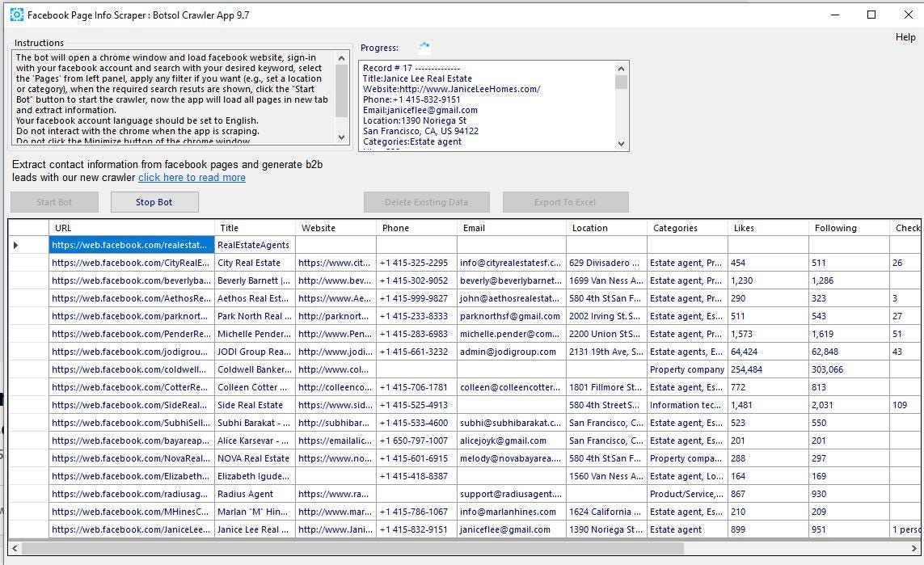This screenshot has width=924, height=565.
Task: Click email alicejoyk@gmail.com cell
Action: tap(512, 441)
